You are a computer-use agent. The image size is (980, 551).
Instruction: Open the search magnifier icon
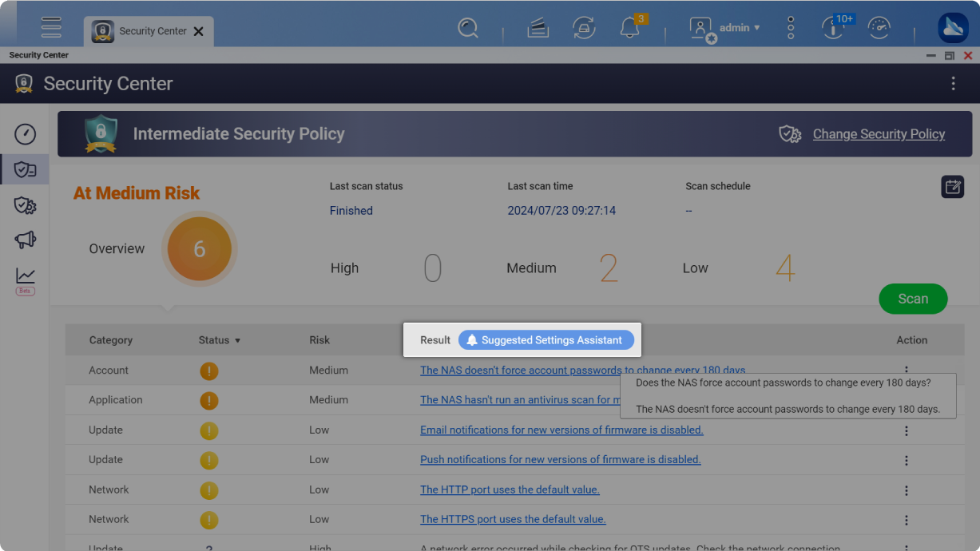(468, 28)
